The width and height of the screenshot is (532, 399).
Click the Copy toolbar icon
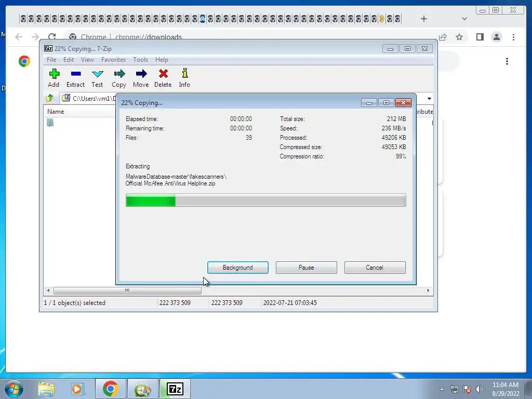pos(119,78)
